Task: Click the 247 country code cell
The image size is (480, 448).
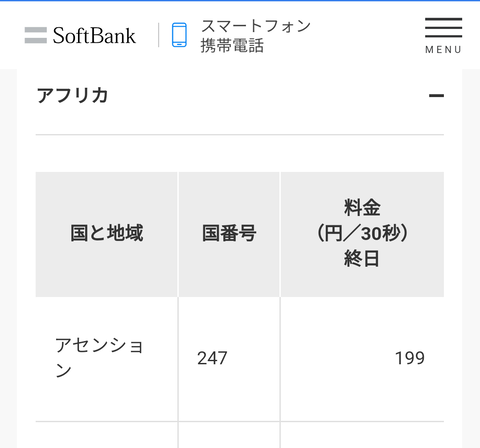Action: [x=229, y=359]
